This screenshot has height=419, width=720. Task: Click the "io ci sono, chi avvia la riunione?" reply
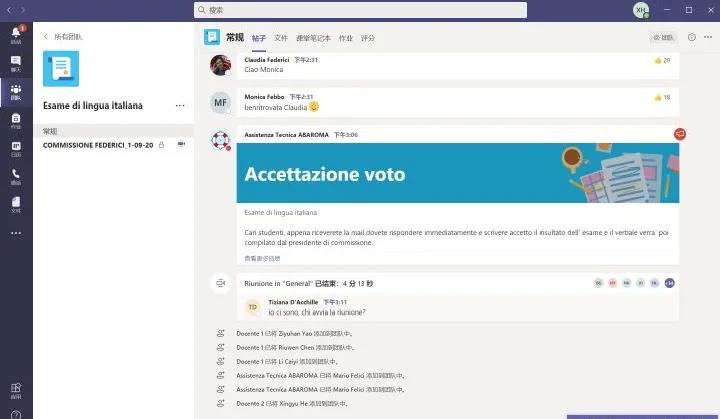[317, 312]
